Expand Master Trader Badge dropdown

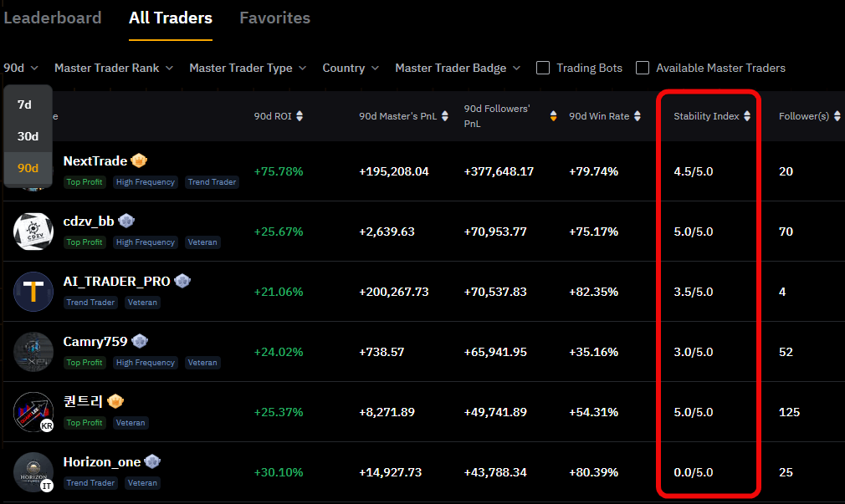coord(458,68)
